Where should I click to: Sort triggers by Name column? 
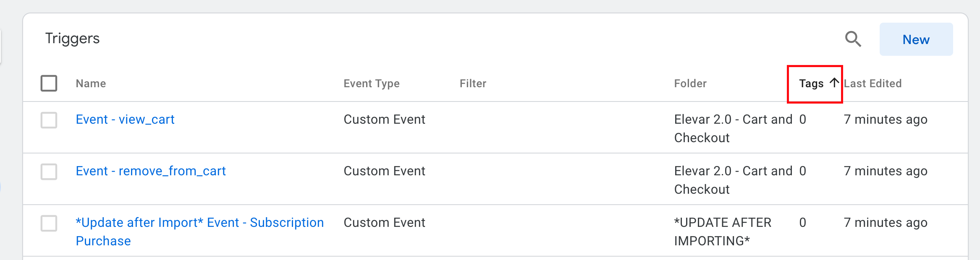coord(91,83)
